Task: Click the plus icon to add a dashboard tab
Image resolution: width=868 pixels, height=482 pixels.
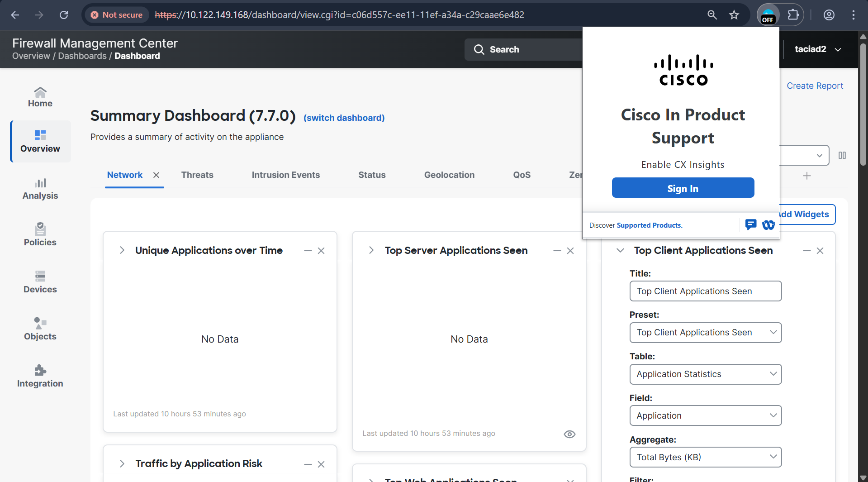Action: 808,176
